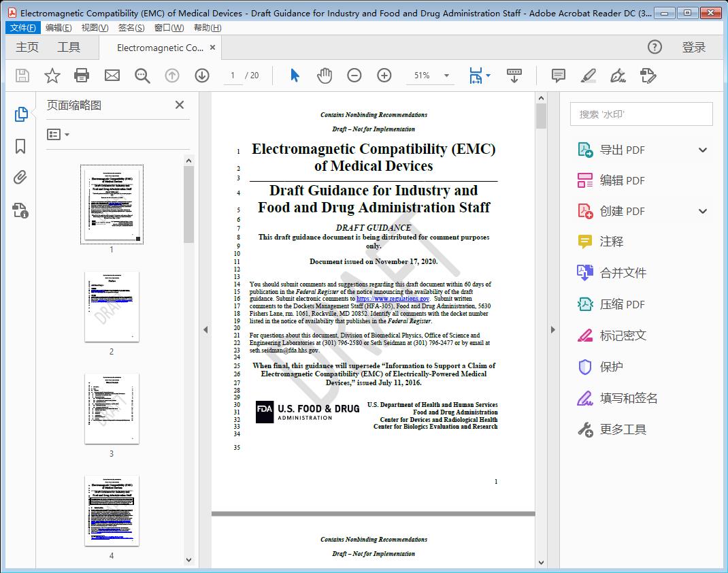Expand the 51% zoom level dropdown
Screen dimensions: 728x573
pos(446,76)
